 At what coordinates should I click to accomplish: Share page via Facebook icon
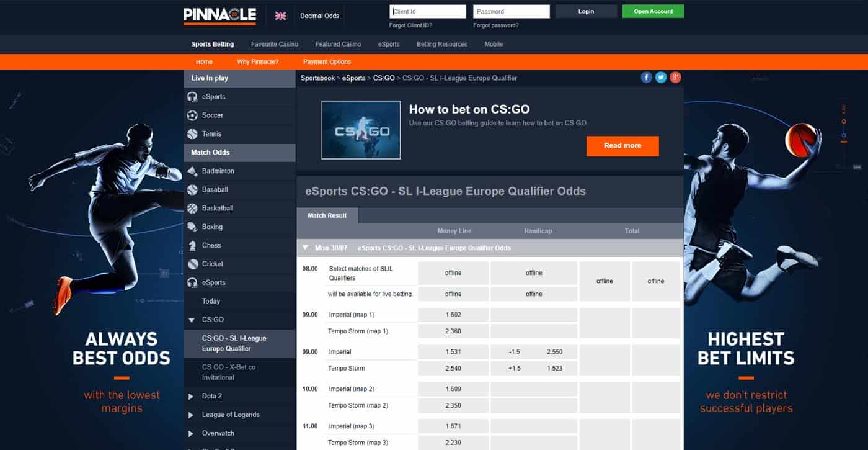pyautogui.click(x=646, y=78)
